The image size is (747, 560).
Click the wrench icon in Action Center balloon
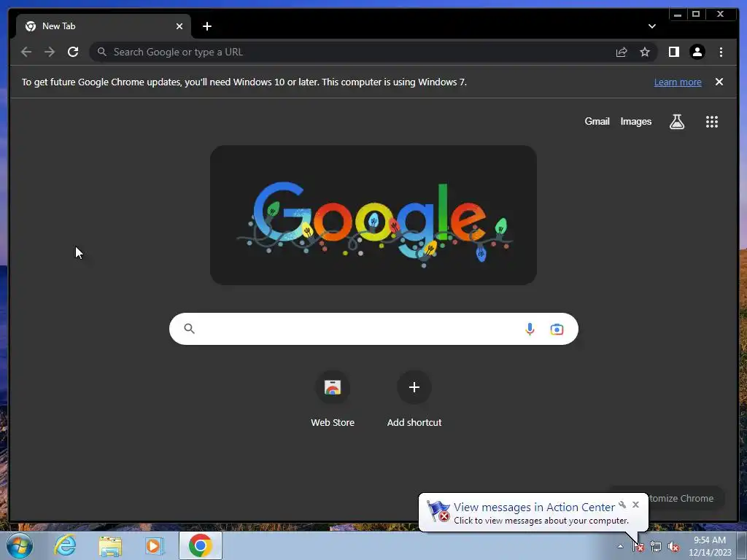[622, 505]
